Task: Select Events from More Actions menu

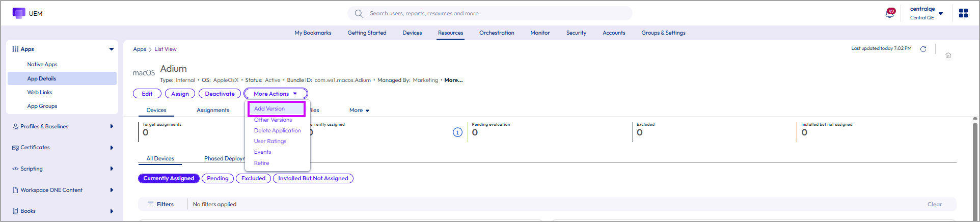Action: click(262, 152)
